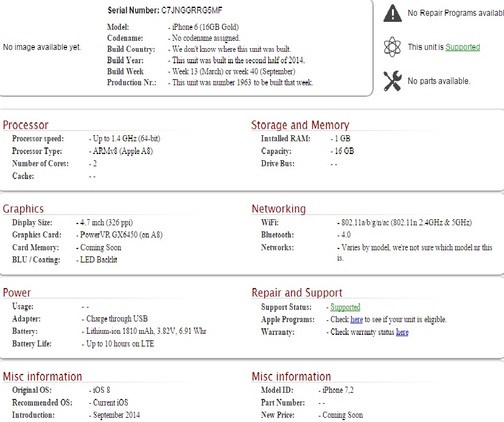
Task: Click the crossed wrench parts icon
Action: click(x=393, y=81)
